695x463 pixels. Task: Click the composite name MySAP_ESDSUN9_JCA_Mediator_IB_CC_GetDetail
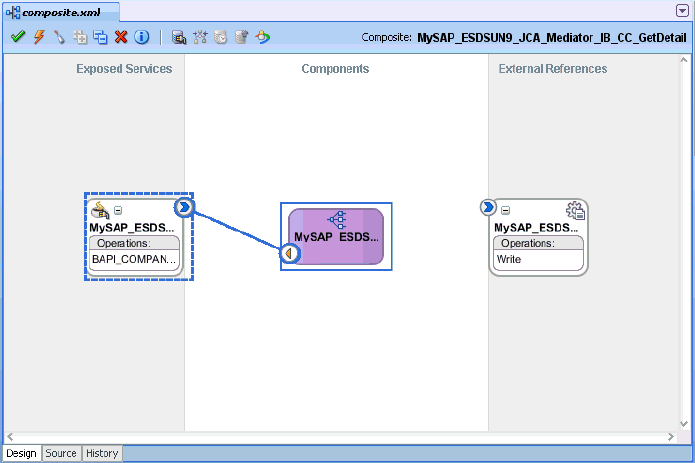pos(552,38)
